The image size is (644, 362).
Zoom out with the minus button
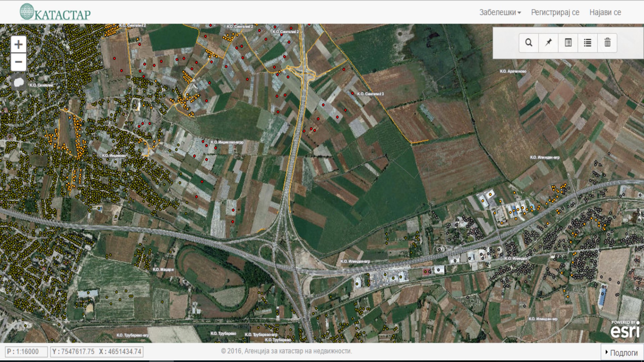(x=18, y=62)
